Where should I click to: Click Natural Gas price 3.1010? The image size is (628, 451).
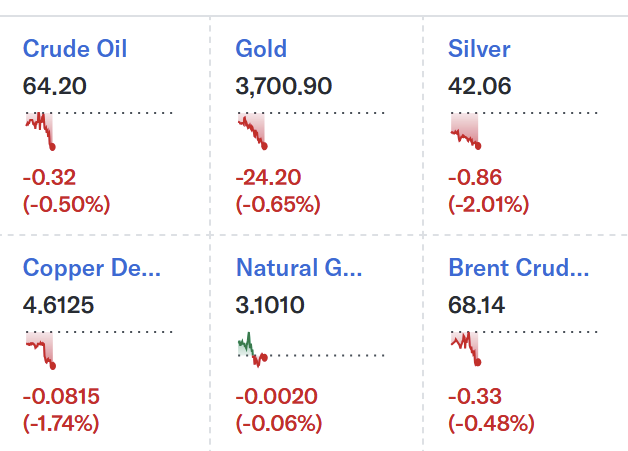[x=270, y=305]
